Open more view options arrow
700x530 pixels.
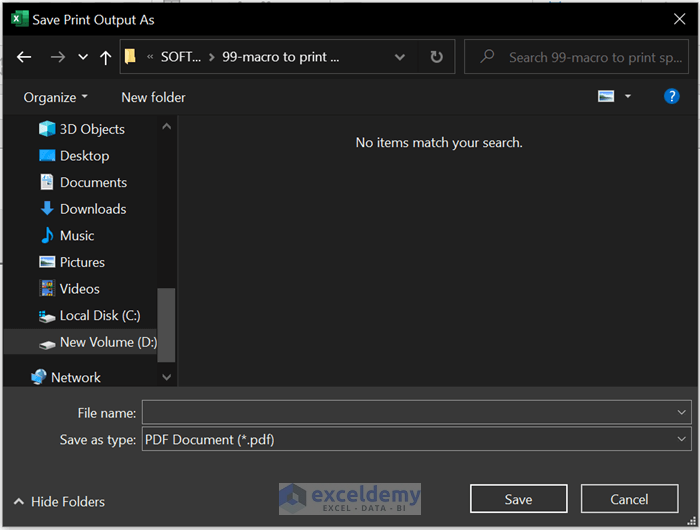click(628, 96)
